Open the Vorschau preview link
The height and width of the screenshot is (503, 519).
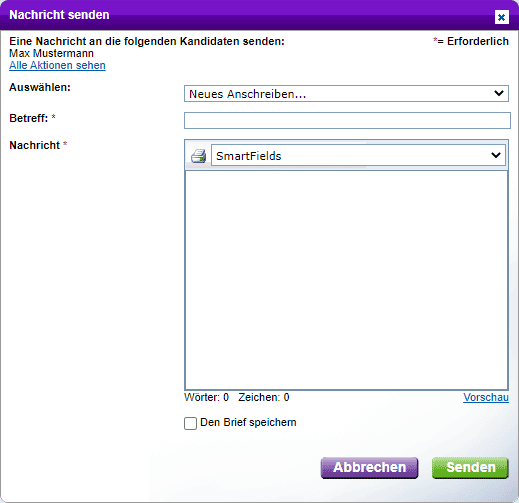tap(486, 397)
